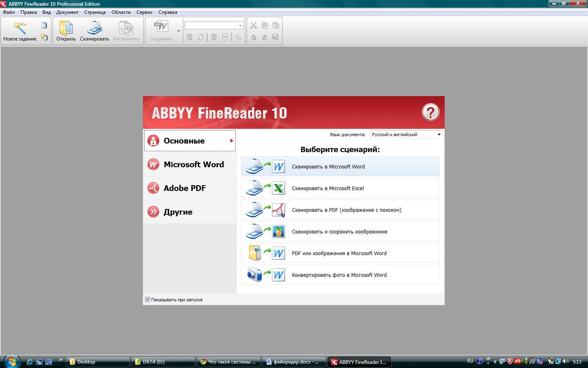Expand the Сохранить dropdown arrow

178,31
